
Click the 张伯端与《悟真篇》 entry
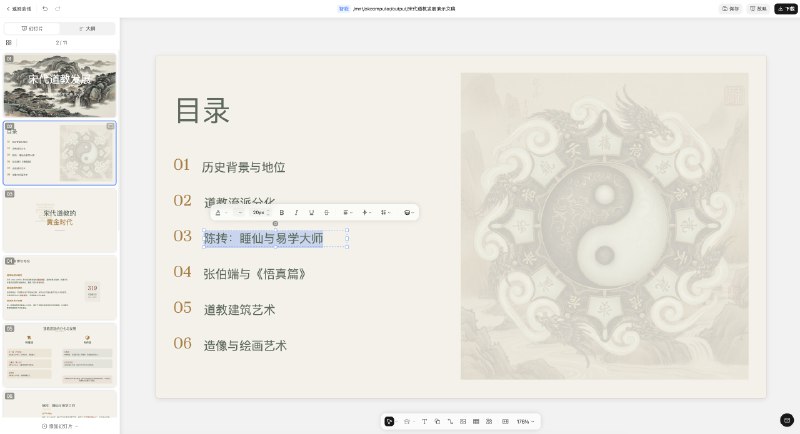[255, 274]
